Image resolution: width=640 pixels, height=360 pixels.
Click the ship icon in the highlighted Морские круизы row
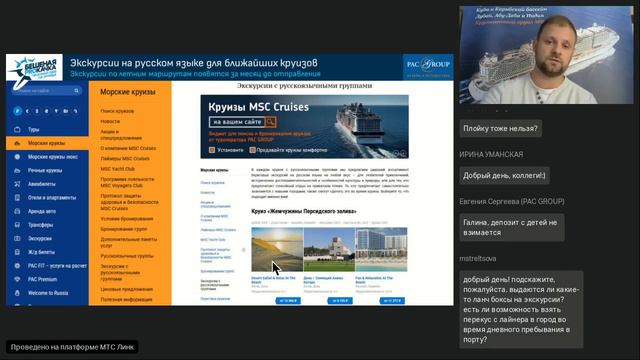17,143
